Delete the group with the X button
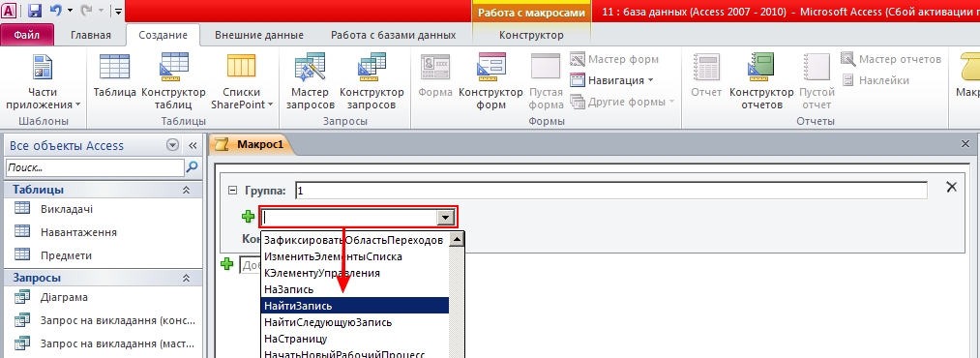Image resolution: width=980 pixels, height=358 pixels. tap(951, 187)
